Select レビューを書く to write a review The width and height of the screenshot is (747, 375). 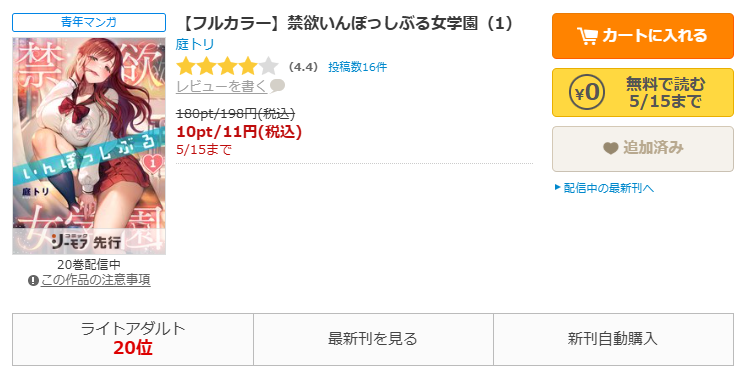222,86
